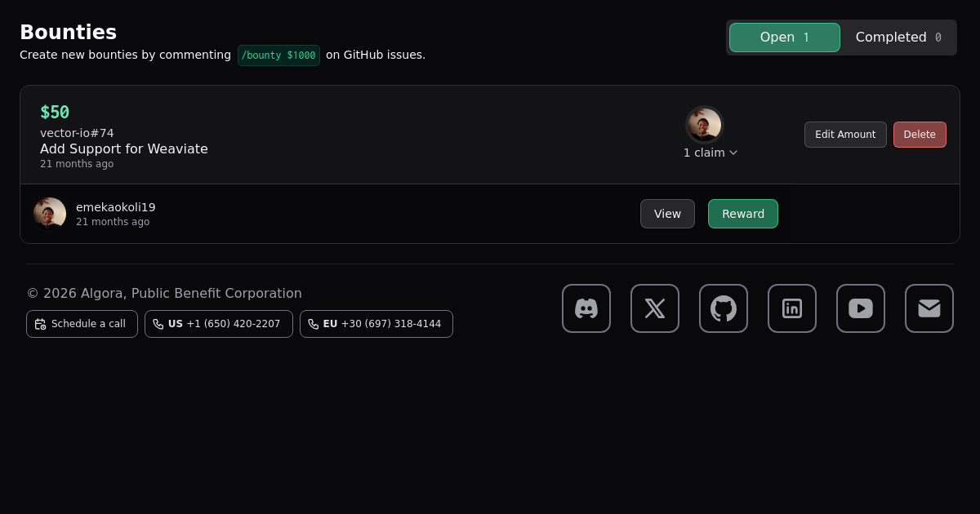Click the claimant avatar above 1 claim
Viewport: 980px width, 514px height.
(x=704, y=125)
